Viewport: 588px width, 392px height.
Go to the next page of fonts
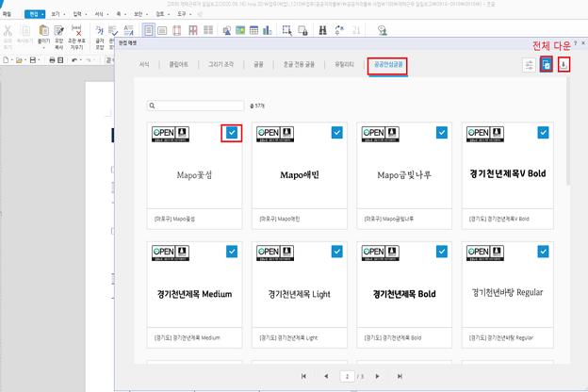(377, 376)
